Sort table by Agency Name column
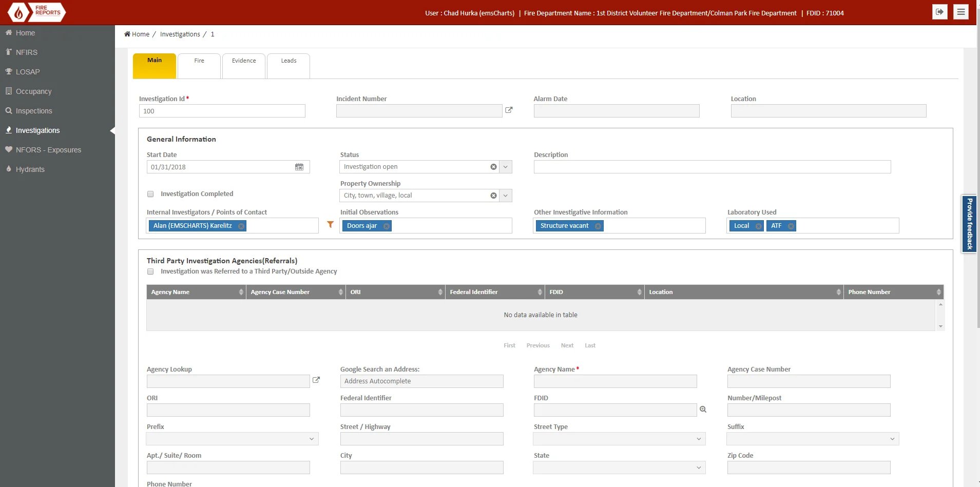980x487 pixels. click(196, 292)
